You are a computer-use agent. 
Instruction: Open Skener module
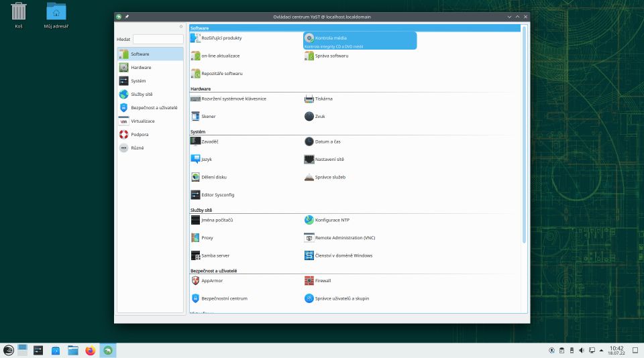pos(203,117)
